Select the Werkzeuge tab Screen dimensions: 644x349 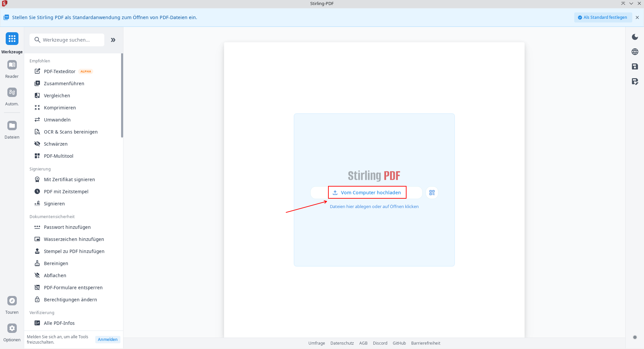pos(12,39)
